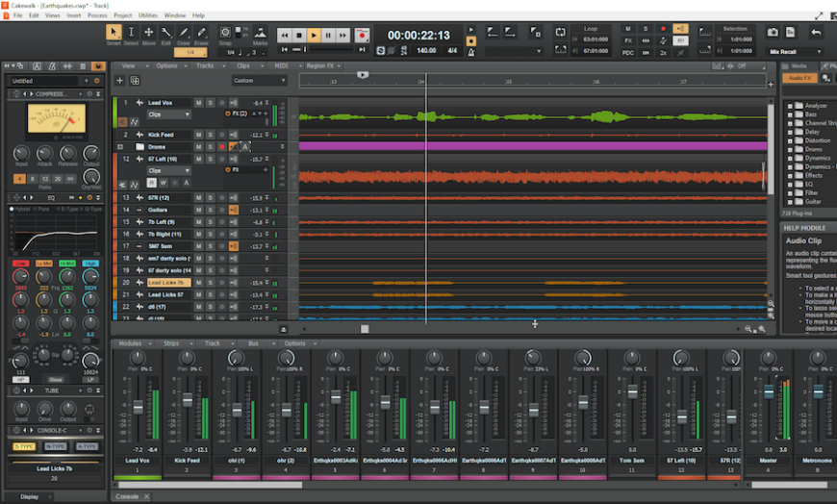Adjust the Lead Vox console fader
The height and width of the screenshot is (504, 837).
point(138,408)
